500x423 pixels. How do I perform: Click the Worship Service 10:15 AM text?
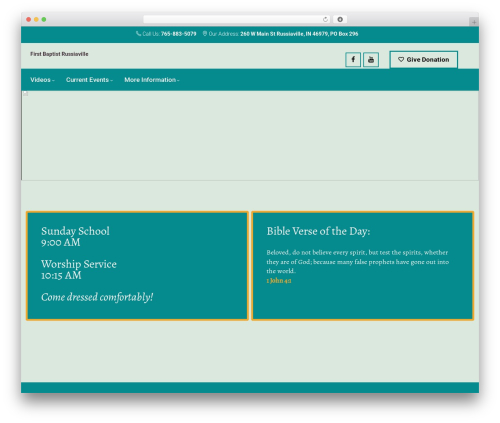pos(79,270)
